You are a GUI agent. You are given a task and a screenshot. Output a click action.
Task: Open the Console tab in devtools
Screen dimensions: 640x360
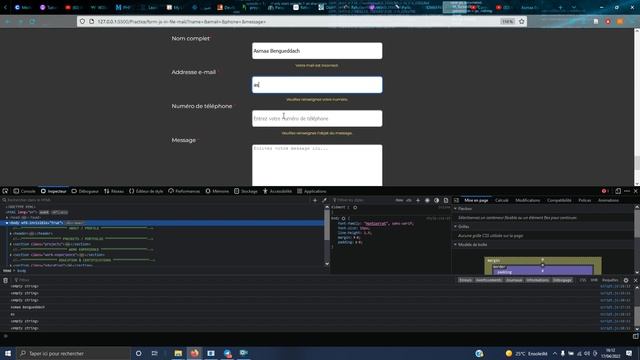point(24,191)
